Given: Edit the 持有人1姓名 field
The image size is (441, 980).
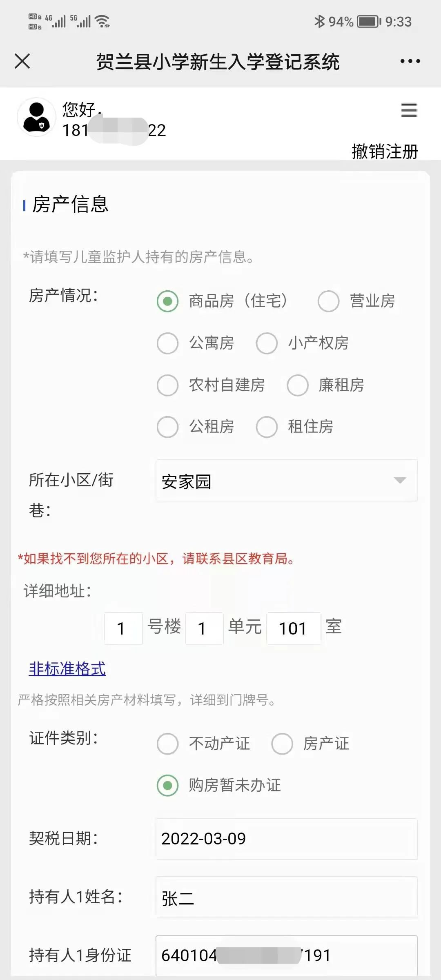Looking at the screenshot, I should pyautogui.click(x=286, y=898).
